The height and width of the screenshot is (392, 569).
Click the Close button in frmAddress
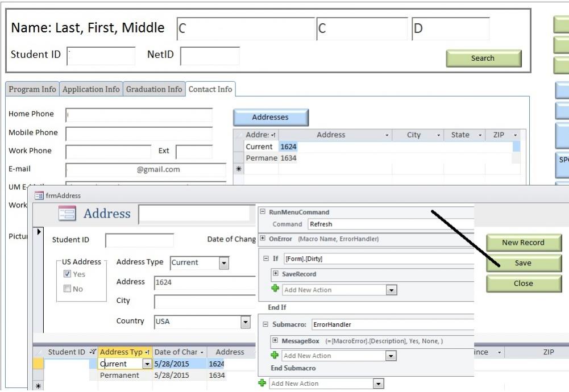[524, 283]
